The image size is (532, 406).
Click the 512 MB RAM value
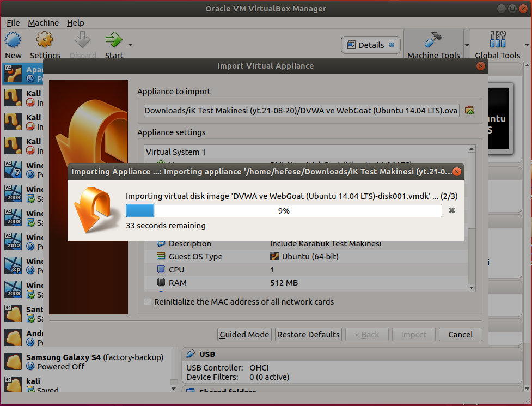pyautogui.click(x=284, y=282)
